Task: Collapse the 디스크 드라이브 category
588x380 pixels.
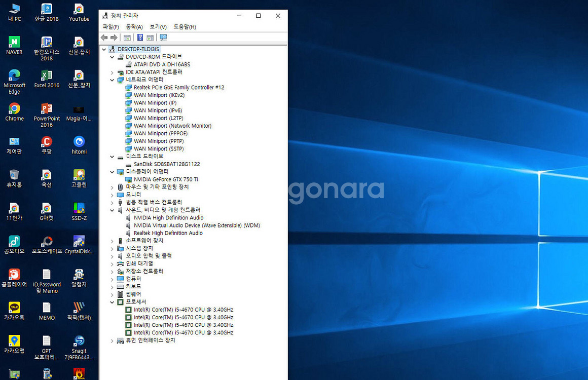Action: coord(112,157)
